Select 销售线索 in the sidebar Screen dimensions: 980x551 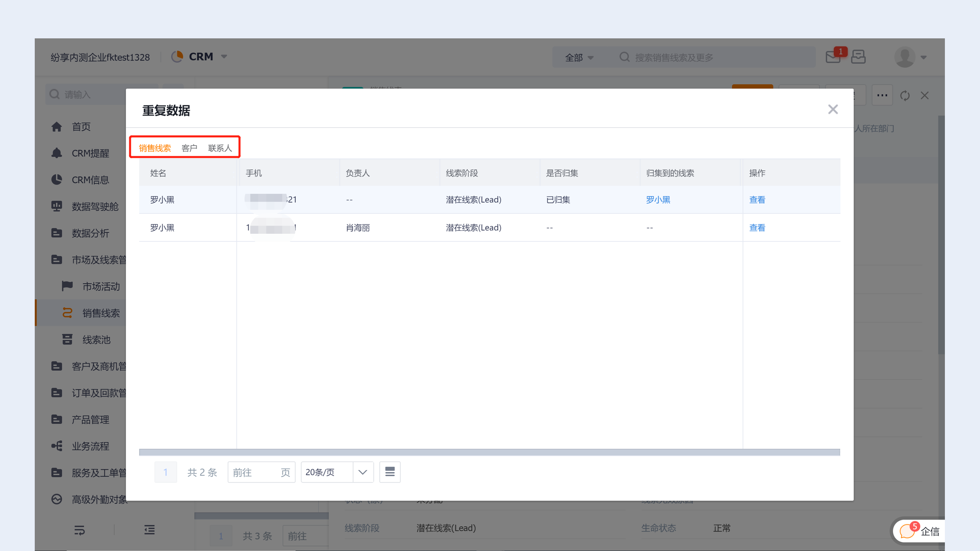[101, 313]
